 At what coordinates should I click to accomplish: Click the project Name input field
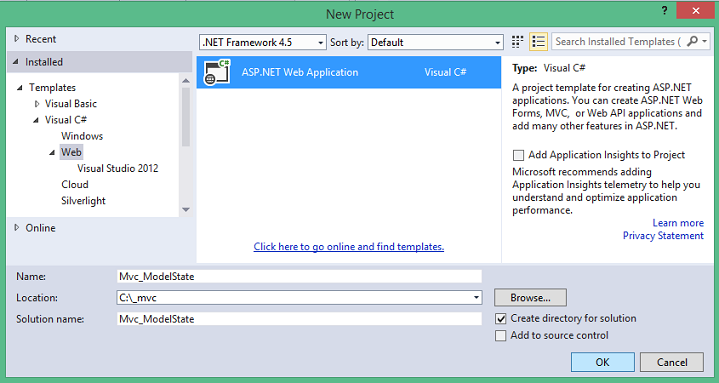(x=299, y=277)
